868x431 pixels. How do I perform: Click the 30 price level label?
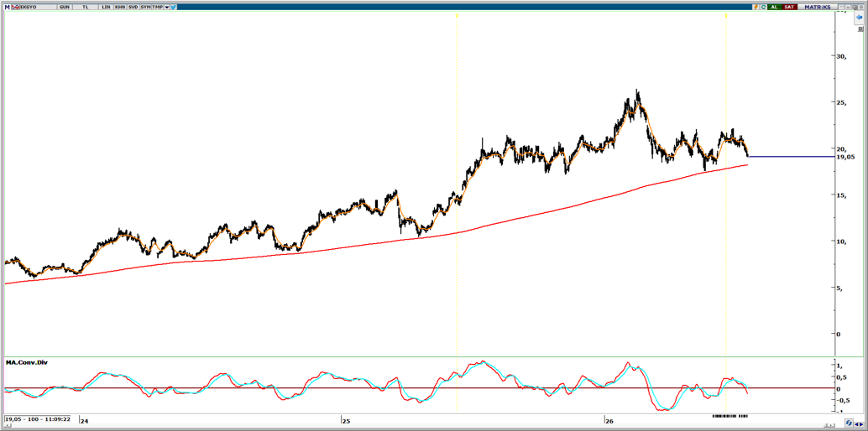[x=841, y=56]
